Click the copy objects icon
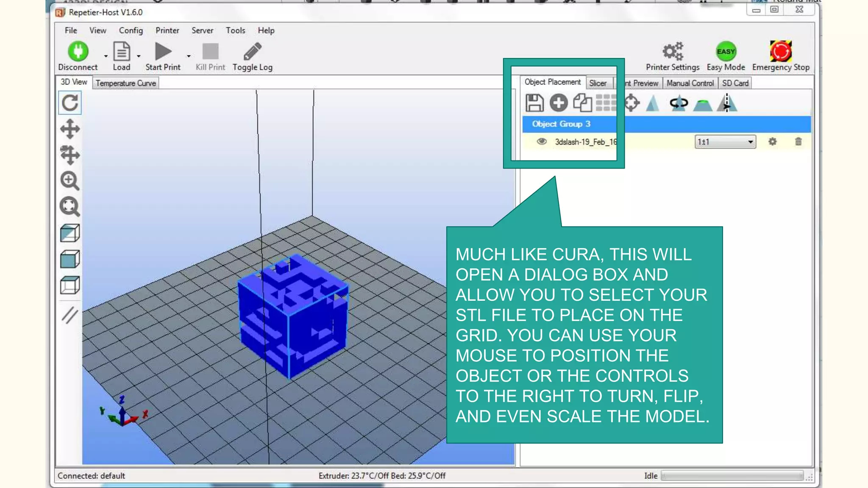The width and height of the screenshot is (868, 488). [x=583, y=103]
